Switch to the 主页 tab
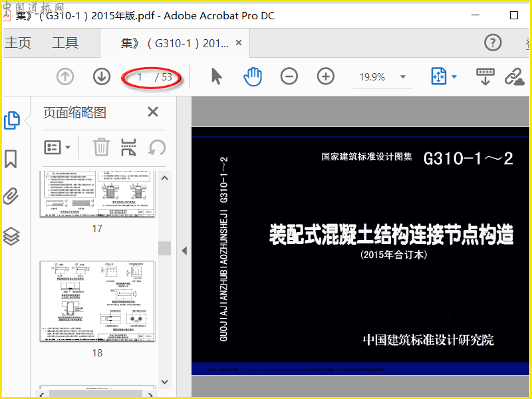532x399 pixels. (18, 43)
